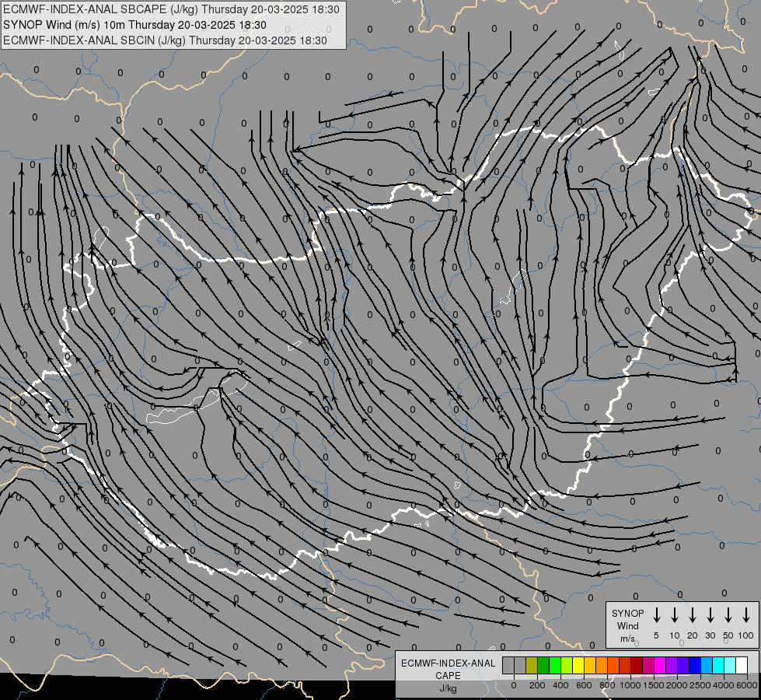Click the dark red swatch left of the 1500 tick
Screen dimensions: 761x700
click(637, 665)
